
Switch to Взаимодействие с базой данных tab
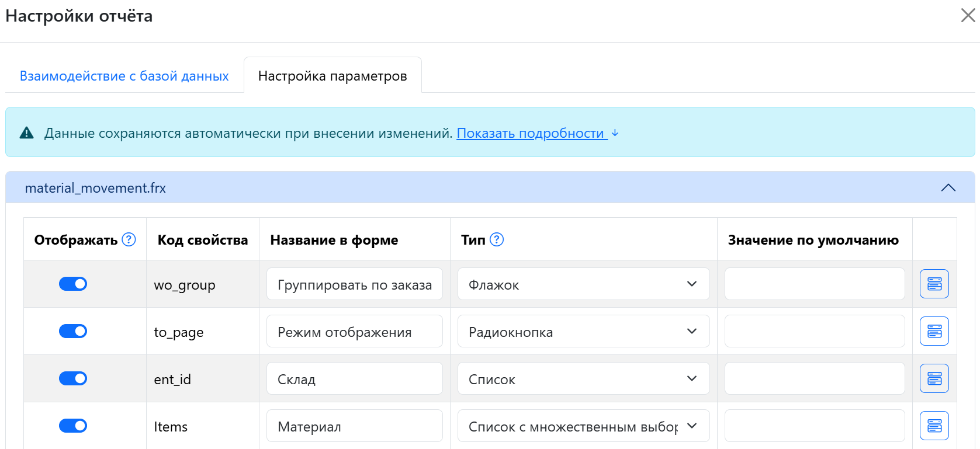(x=124, y=76)
